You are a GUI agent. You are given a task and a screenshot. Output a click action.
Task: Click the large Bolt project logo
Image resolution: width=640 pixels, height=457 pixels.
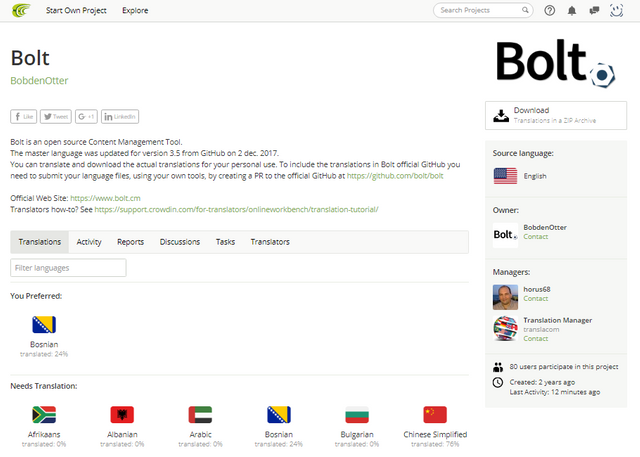556,63
